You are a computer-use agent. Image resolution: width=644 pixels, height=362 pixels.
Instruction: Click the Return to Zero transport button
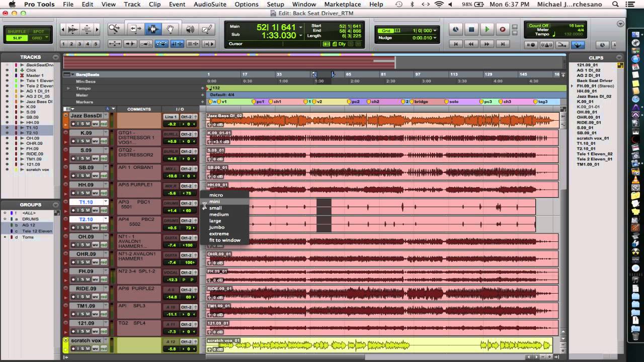coord(456,44)
